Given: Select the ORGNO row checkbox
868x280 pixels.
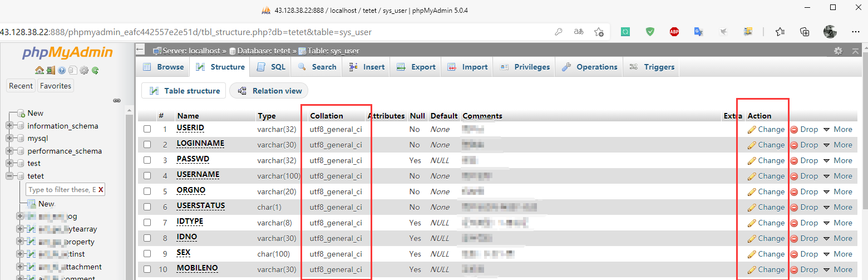Looking at the screenshot, I should click(x=147, y=191).
